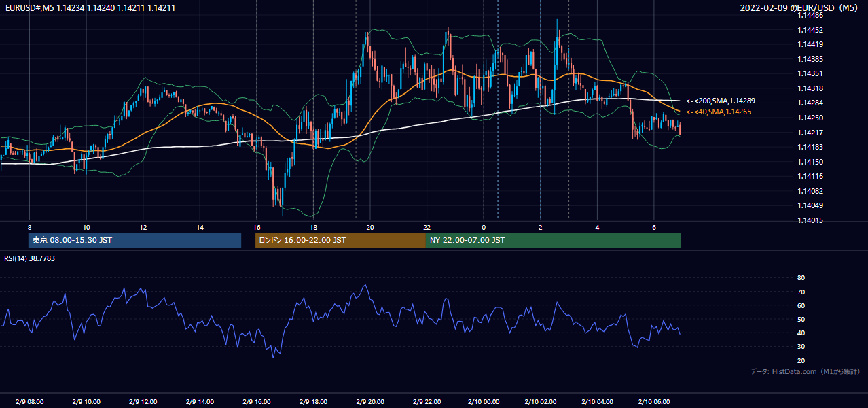Click RSI scale value 80

click(801, 278)
